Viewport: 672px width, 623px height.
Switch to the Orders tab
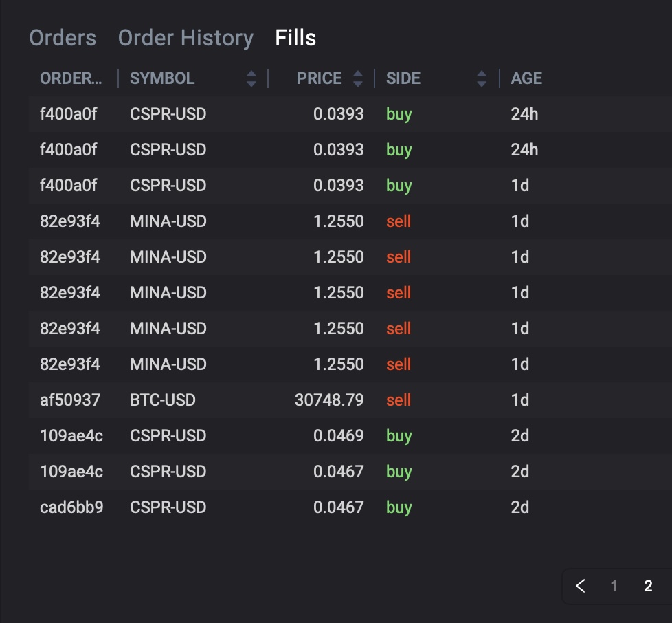pos(63,38)
